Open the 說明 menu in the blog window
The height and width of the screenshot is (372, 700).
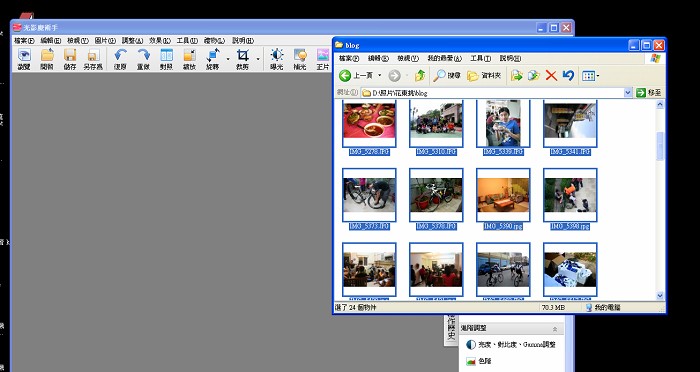(510, 59)
